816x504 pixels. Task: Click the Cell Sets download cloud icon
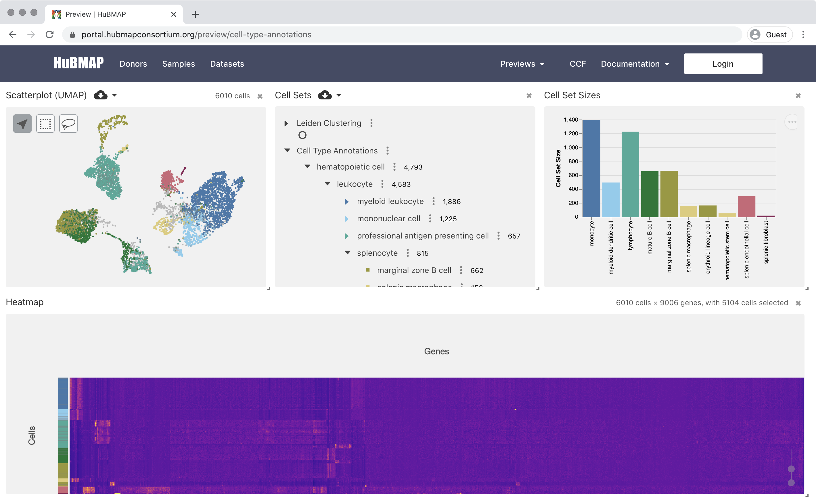click(x=325, y=95)
